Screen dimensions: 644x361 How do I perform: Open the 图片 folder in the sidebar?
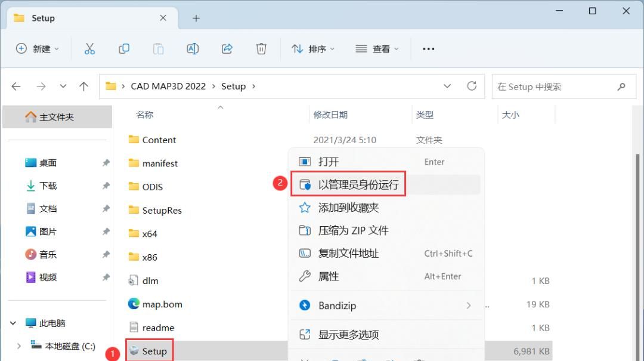(48, 232)
